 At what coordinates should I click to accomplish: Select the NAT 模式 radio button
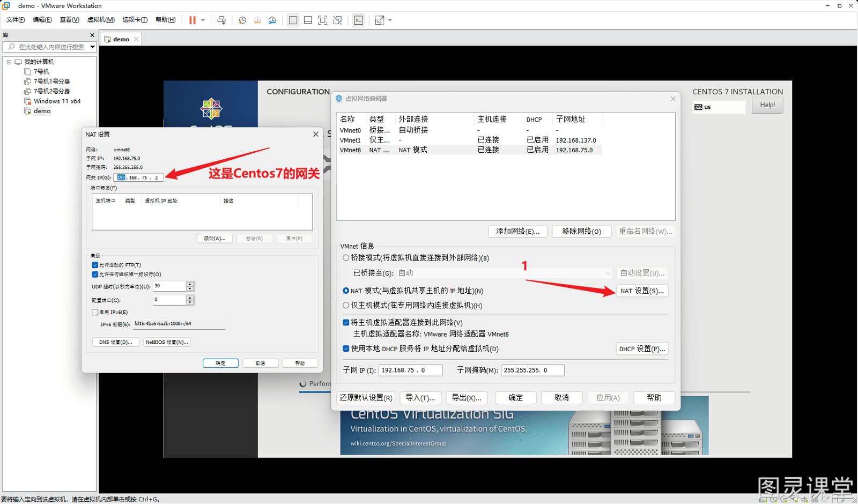pyautogui.click(x=346, y=291)
